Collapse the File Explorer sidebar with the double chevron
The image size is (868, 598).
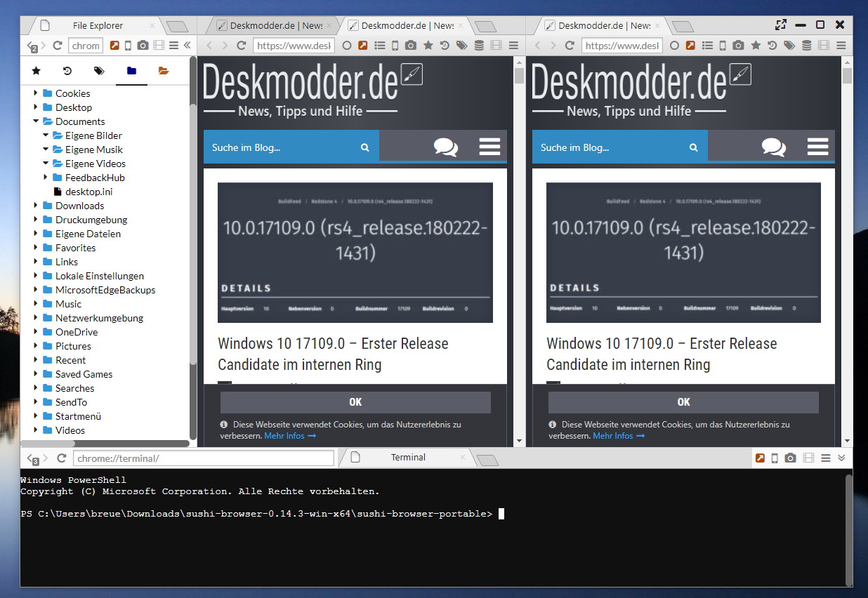point(187,46)
